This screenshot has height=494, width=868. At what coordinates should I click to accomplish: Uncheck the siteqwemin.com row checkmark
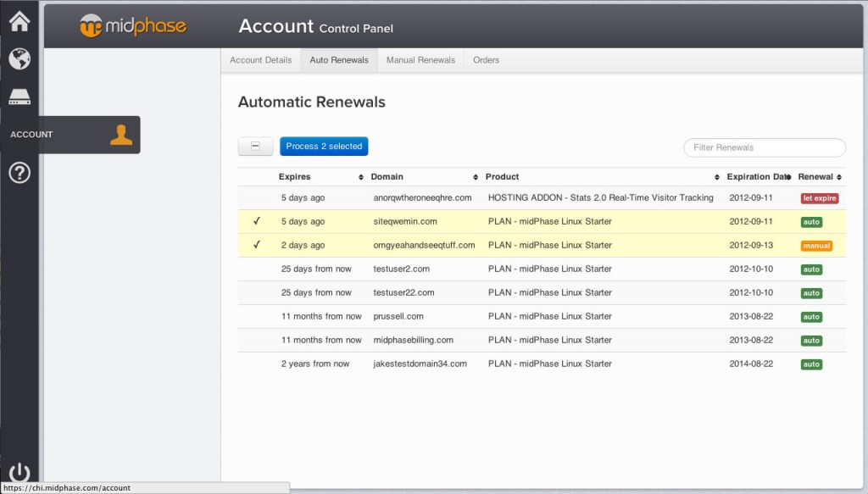257,222
